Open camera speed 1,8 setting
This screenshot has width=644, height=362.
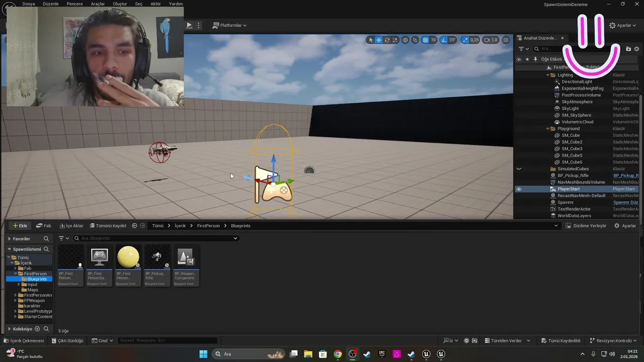point(491,40)
